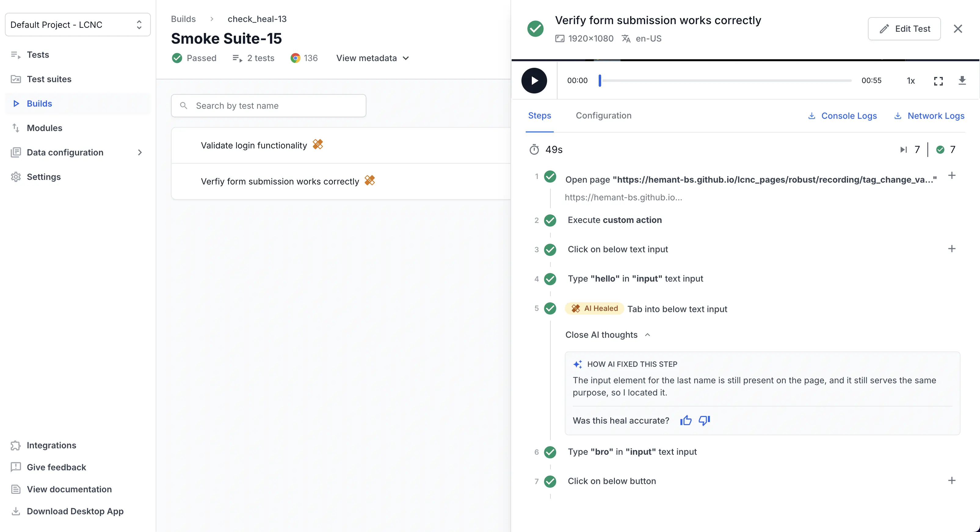
Task: Click the 1920×1080 resolution icon
Action: [560, 38]
